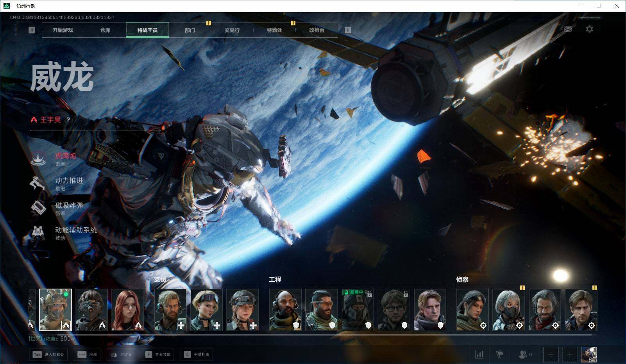Select the 动能辅助系统 passive skill icon
Viewport: 626px width, 364px height.
[x=38, y=233]
